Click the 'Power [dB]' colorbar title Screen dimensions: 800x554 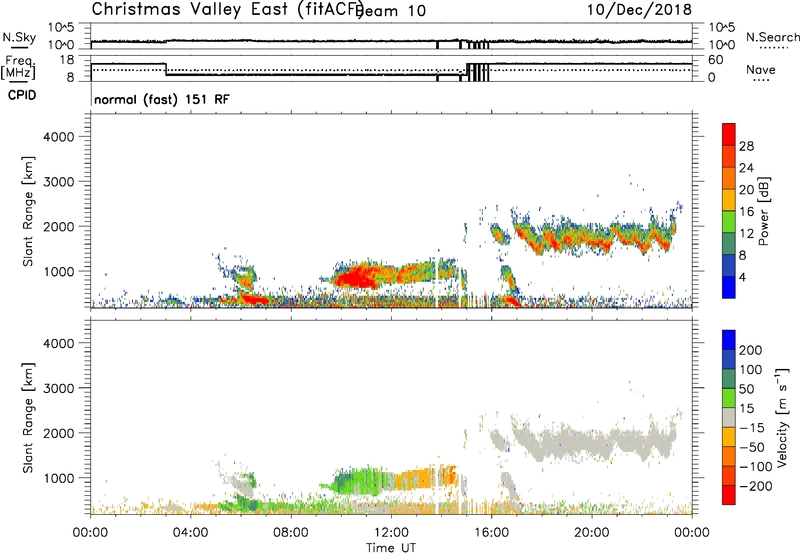(x=763, y=211)
